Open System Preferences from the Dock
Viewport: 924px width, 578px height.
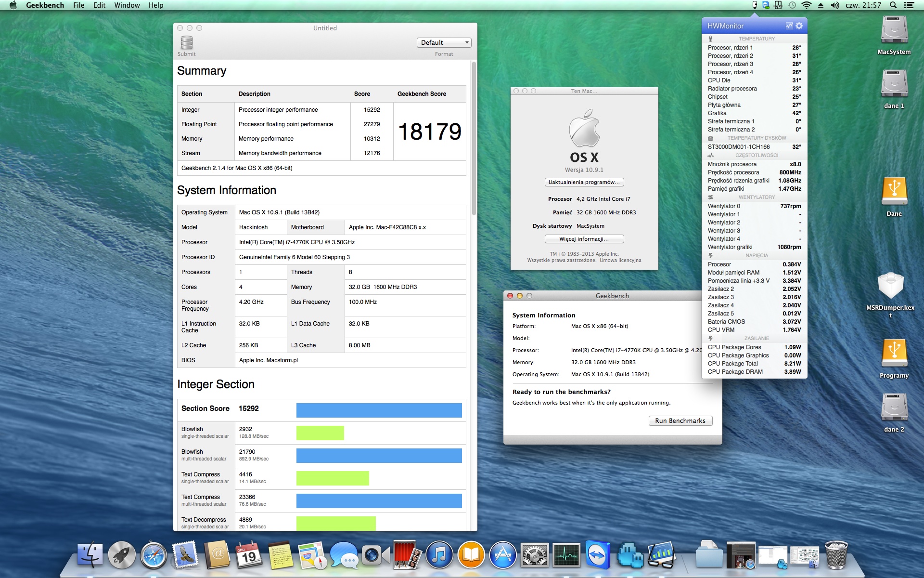(535, 555)
